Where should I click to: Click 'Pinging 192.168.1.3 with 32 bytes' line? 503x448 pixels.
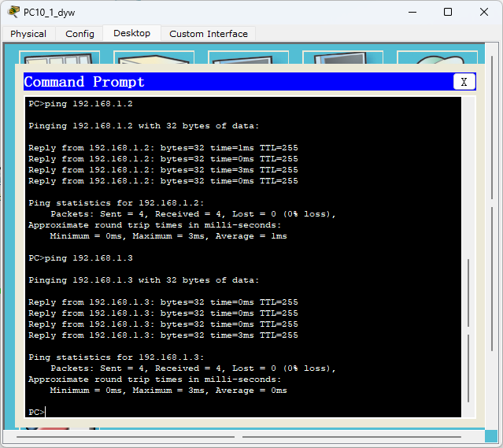pyautogui.click(x=143, y=280)
